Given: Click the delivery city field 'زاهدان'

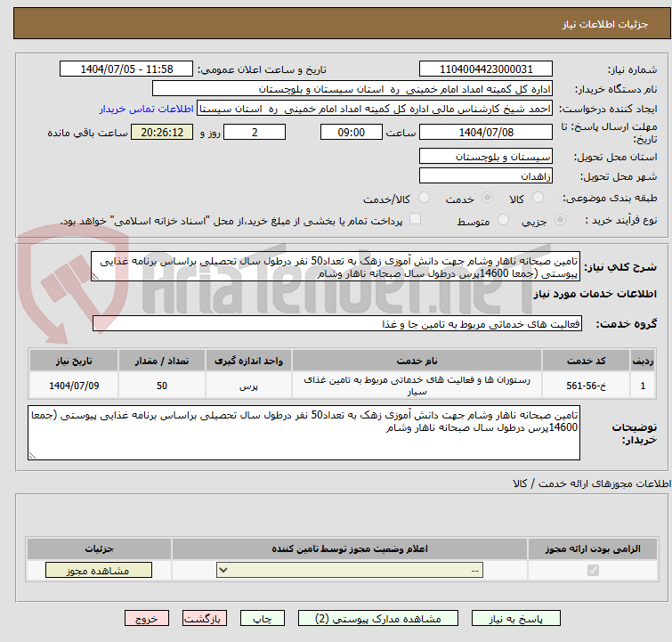Looking at the screenshot, I should [486, 175].
